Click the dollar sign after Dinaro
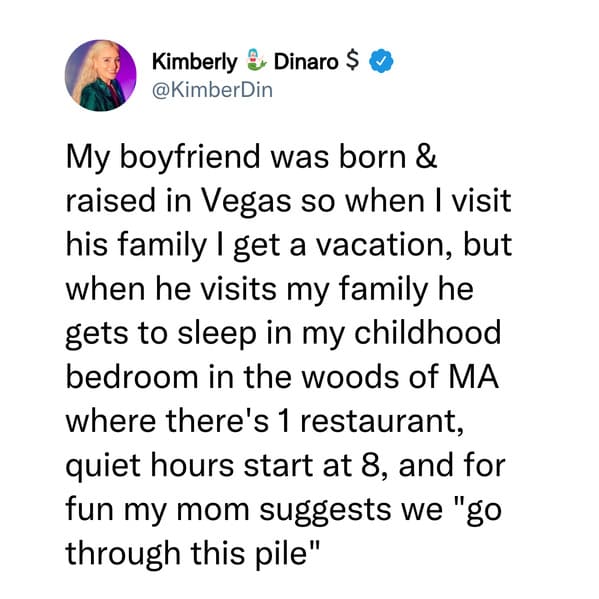Viewport: 599px width, 599px height. coord(352,61)
